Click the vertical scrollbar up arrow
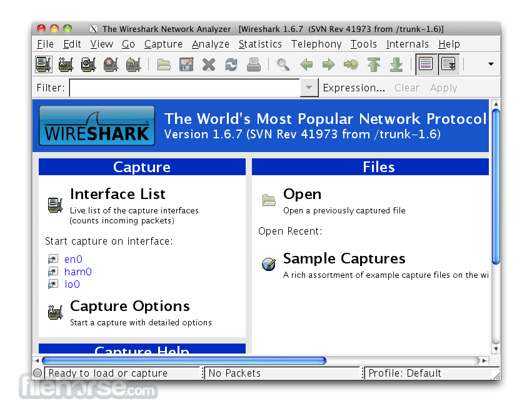532x418 pixels. point(496,104)
